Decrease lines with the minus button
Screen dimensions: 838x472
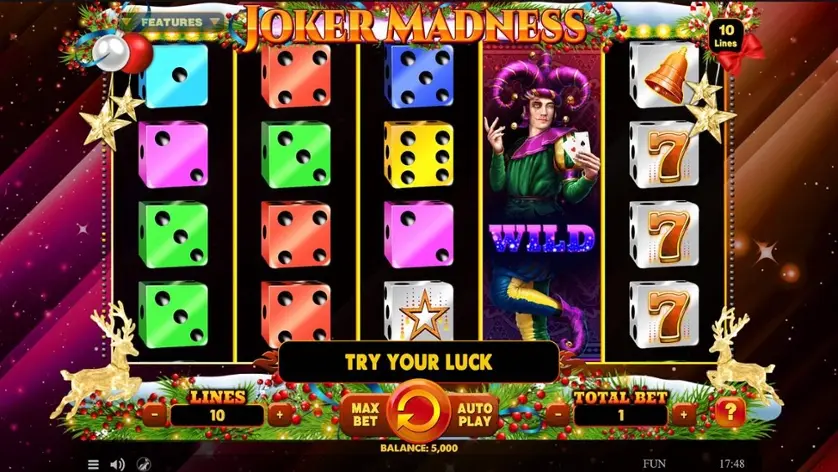155,414
